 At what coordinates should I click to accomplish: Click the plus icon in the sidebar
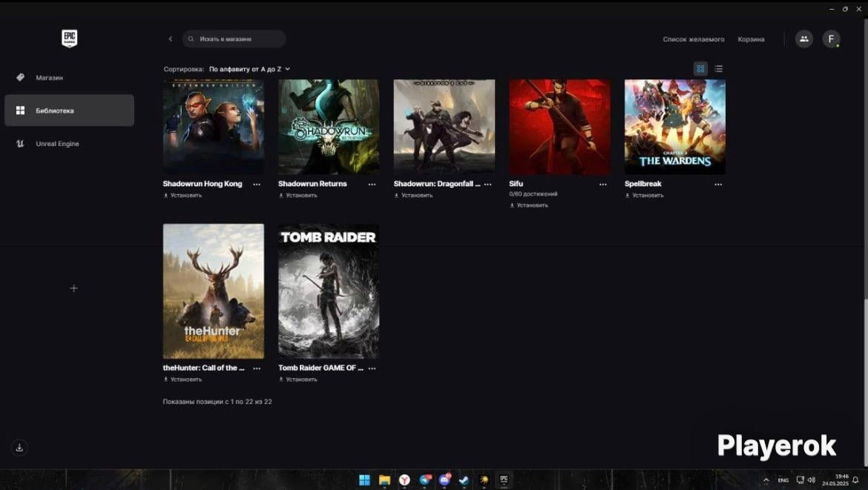(x=73, y=288)
